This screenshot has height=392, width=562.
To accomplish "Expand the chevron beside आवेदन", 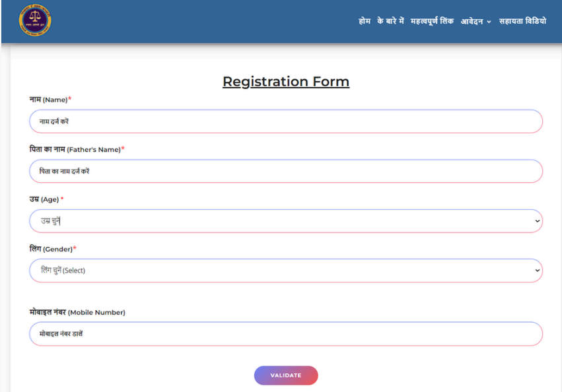I will pyautogui.click(x=489, y=22).
